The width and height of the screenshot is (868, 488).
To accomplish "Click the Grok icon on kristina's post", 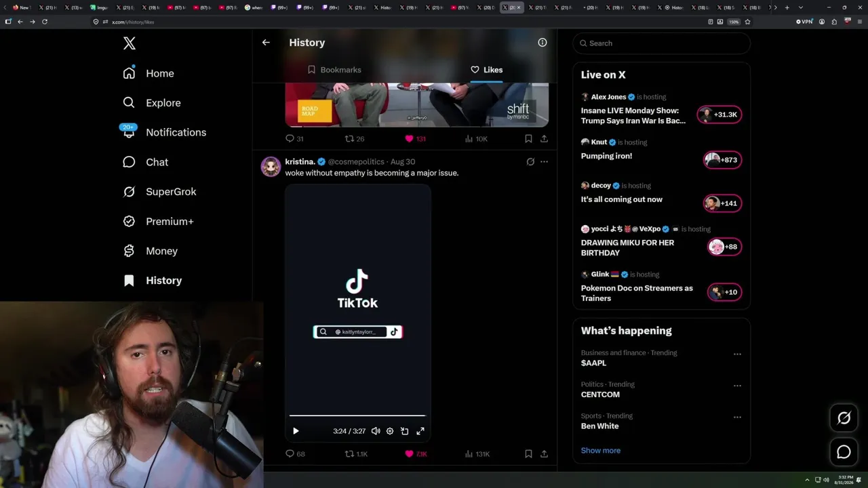I will tap(530, 162).
